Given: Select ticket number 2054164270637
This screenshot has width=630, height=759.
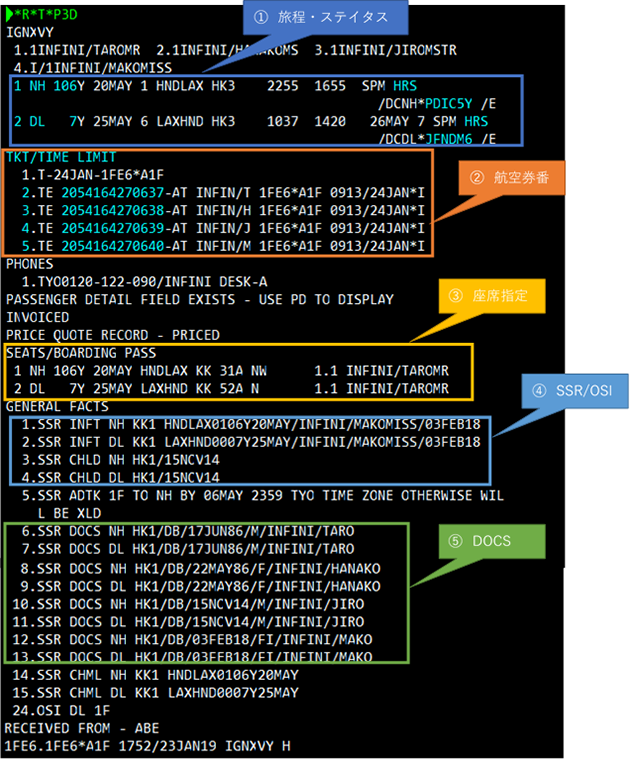Looking at the screenshot, I should [x=113, y=193].
